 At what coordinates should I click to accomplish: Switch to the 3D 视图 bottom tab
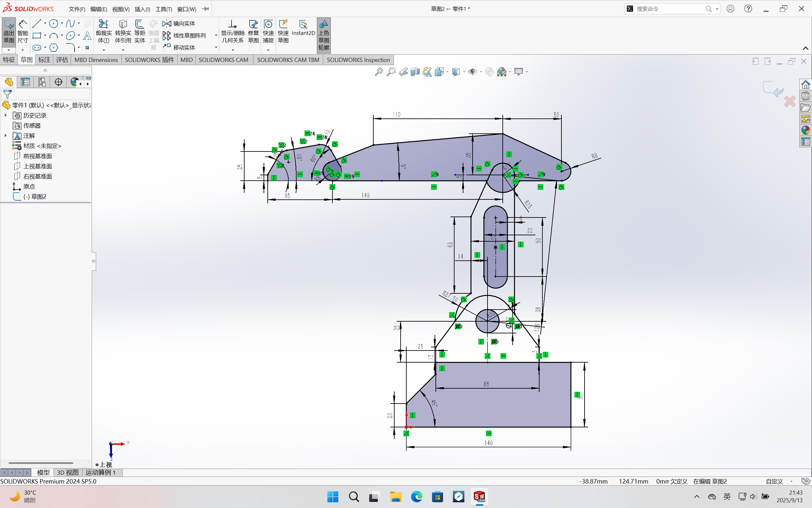(68, 473)
